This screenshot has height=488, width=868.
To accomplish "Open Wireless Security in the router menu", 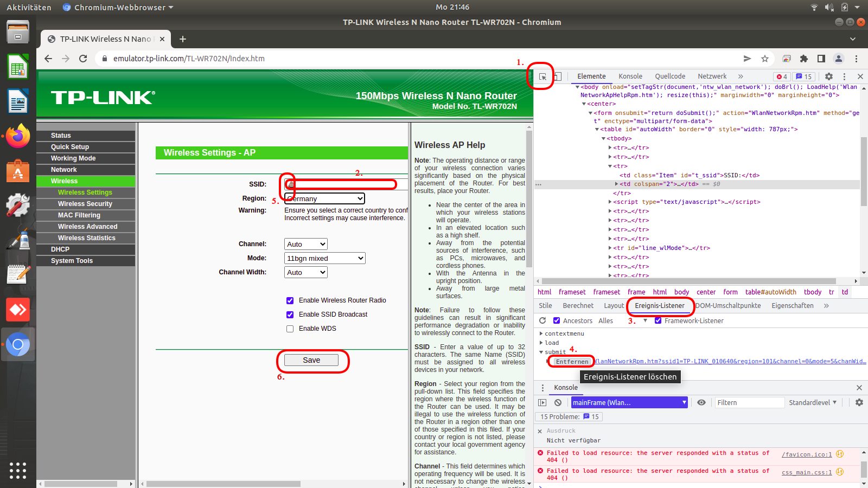I will pyautogui.click(x=85, y=204).
